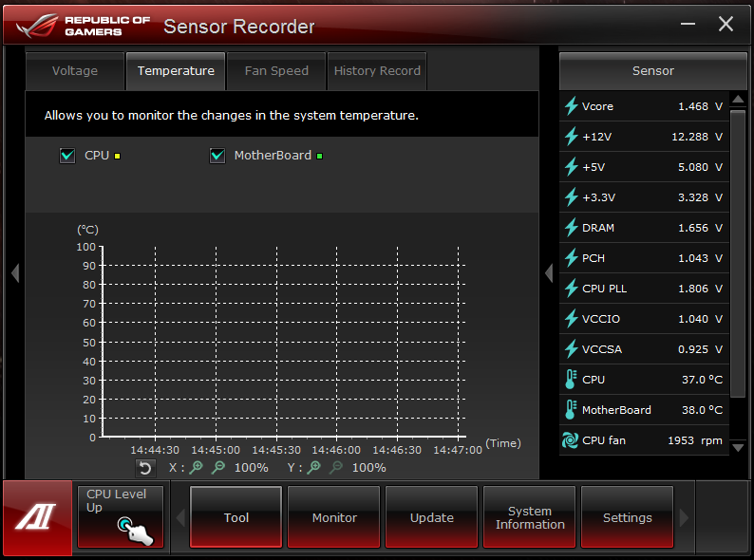Click the Vcore 1.468 V reading

click(700, 106)
